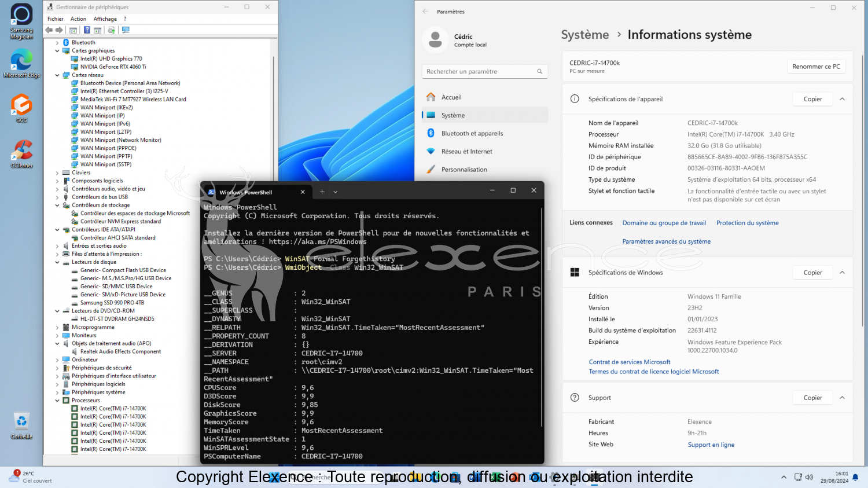Open Samsung Magician desktop icon
The height and width of the screenshot is (488, 868).
[x=21, y=21]
